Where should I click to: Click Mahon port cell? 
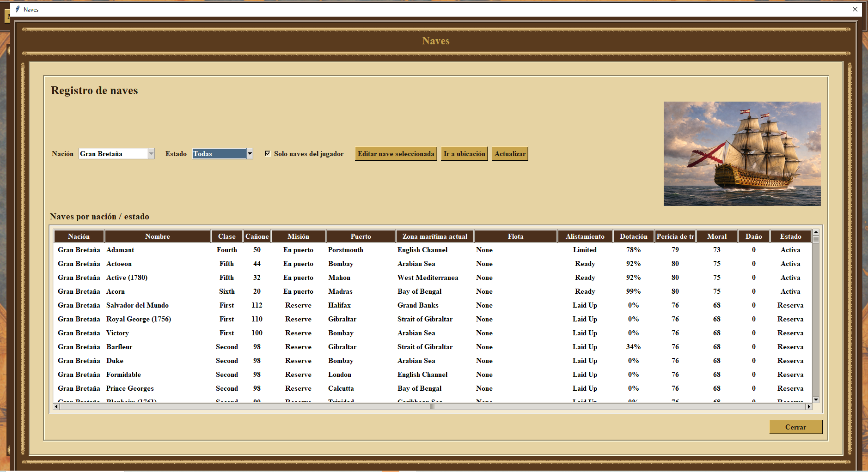339,278
